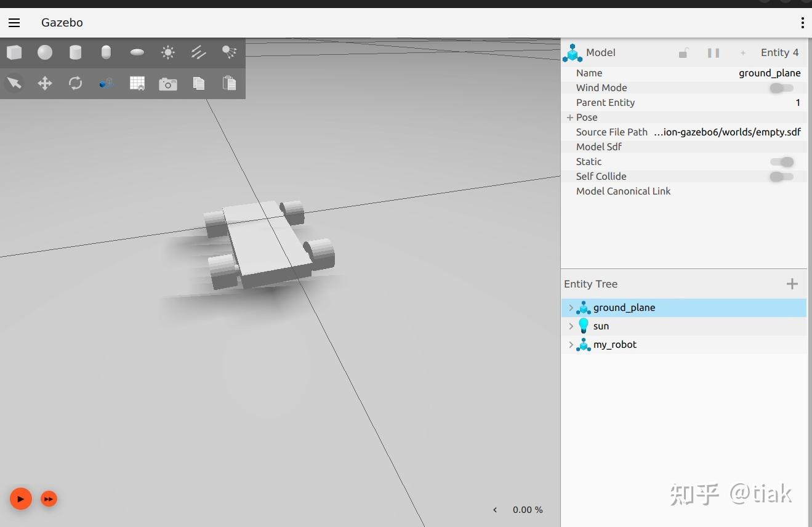Toggle Self Collide setting
The image size is (812, 527).
[x=780, y=177]
